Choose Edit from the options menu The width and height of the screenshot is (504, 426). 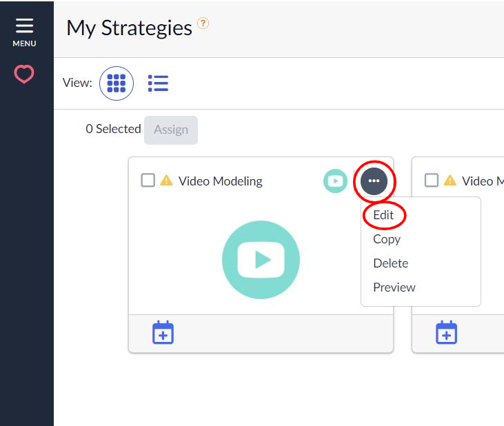pyautogui.click(x=383, y=215)
